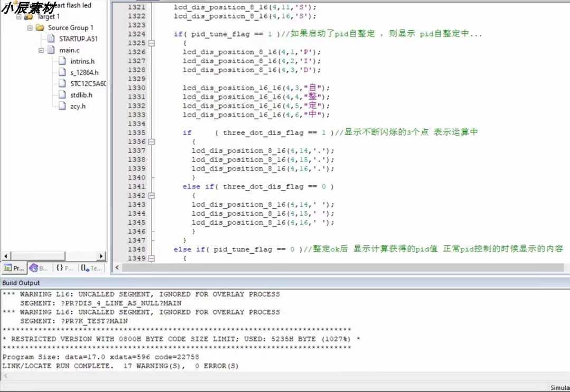Image resolution: width=570 pixels, height=392 pixels.
Task: Click the code on line 1330
Action: click(256, 88)
